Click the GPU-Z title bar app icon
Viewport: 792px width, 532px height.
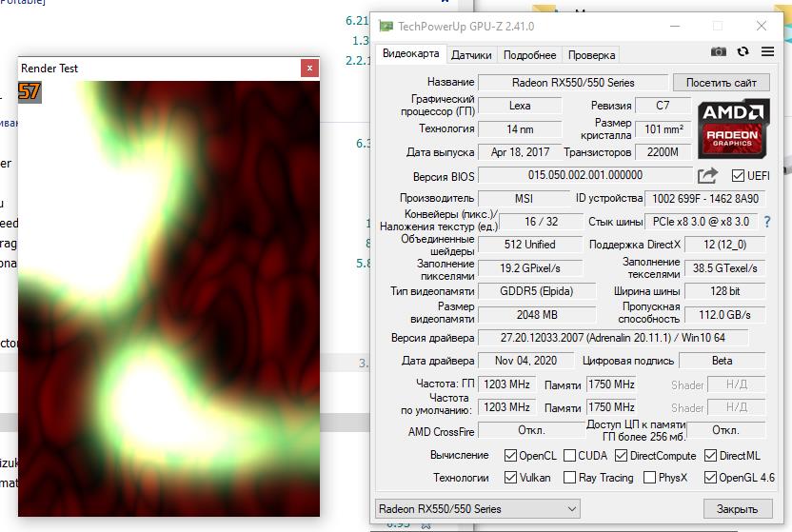[x=386, y=27]
